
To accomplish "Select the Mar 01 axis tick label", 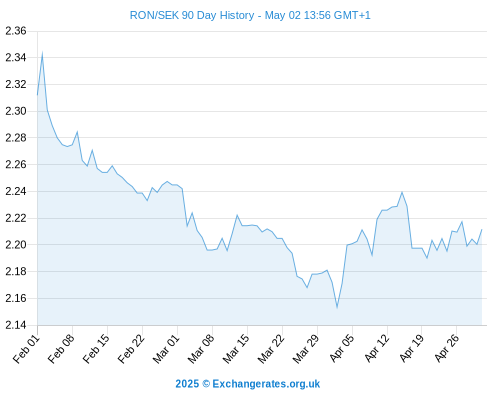I will [x=166, y=349].
